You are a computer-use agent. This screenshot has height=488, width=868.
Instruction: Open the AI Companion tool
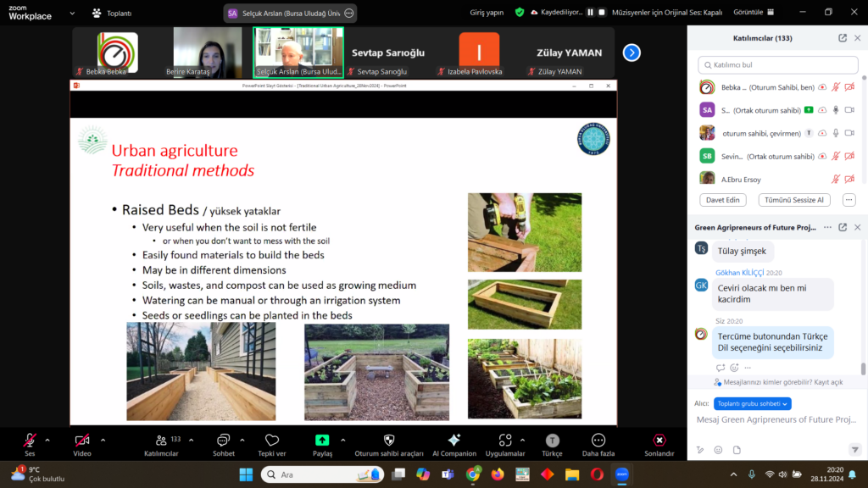(x=453, y=440)
